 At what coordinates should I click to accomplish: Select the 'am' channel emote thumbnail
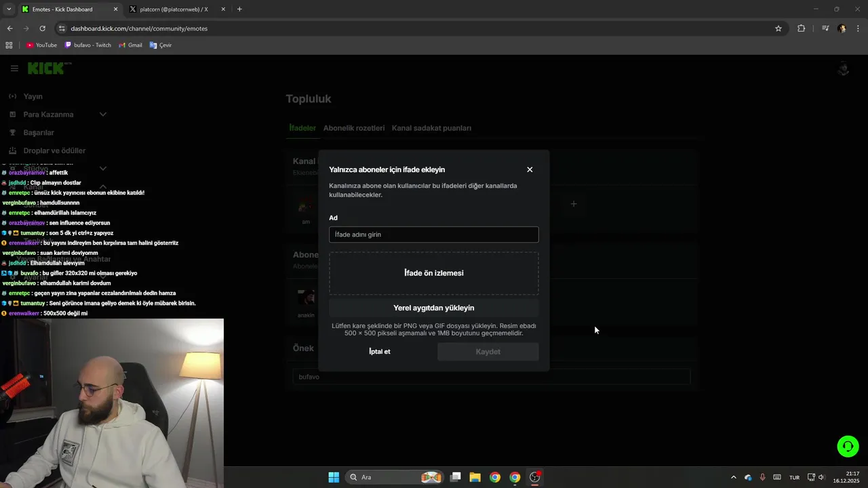point(306,205)
